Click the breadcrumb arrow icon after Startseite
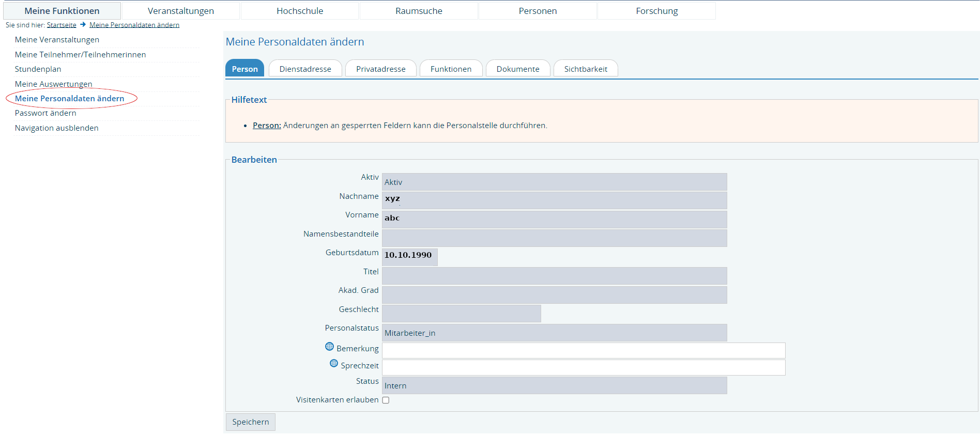980x436 pixels. click(83, 24)
